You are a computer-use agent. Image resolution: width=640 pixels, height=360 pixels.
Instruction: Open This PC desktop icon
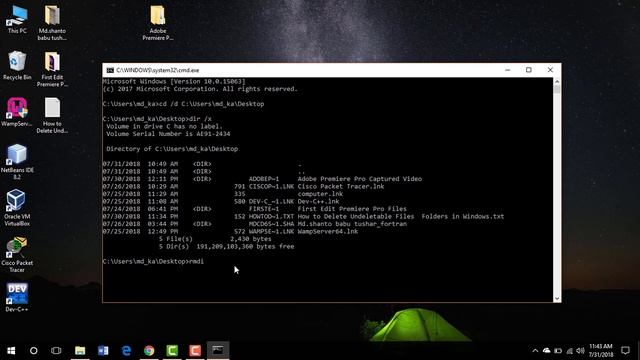[x=17, y=19]
